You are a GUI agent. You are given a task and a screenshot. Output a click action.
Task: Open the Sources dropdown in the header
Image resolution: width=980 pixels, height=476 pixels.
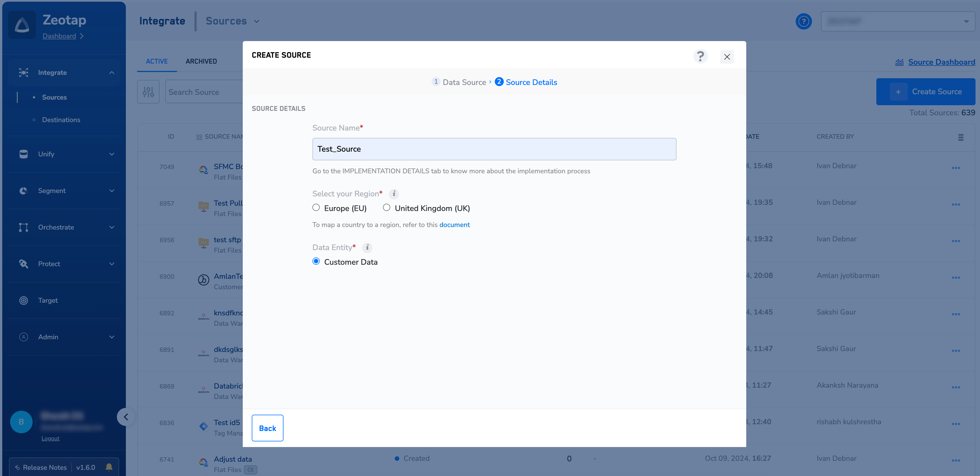coord(232,21)
